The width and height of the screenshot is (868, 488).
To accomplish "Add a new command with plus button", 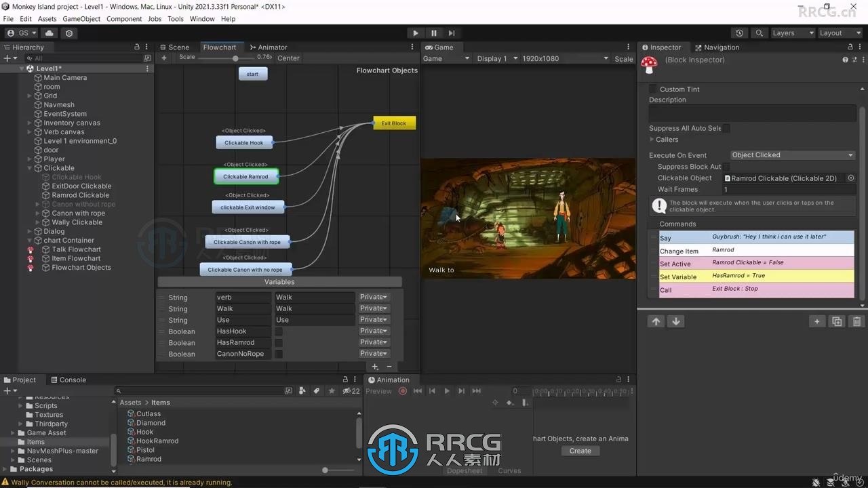I will pyautogui.click(x=817, y=321).
